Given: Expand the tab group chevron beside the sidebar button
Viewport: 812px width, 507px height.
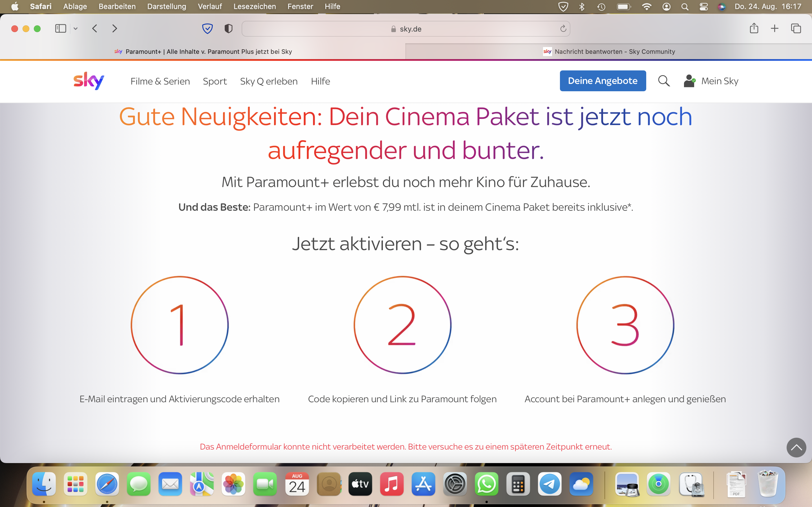Looking at the screenshot, I should pos(75,28).
